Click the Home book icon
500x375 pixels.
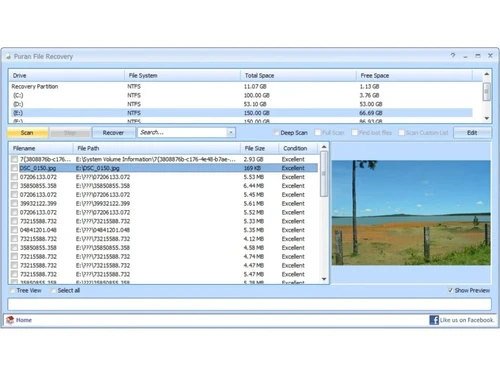tap(10, 320)
